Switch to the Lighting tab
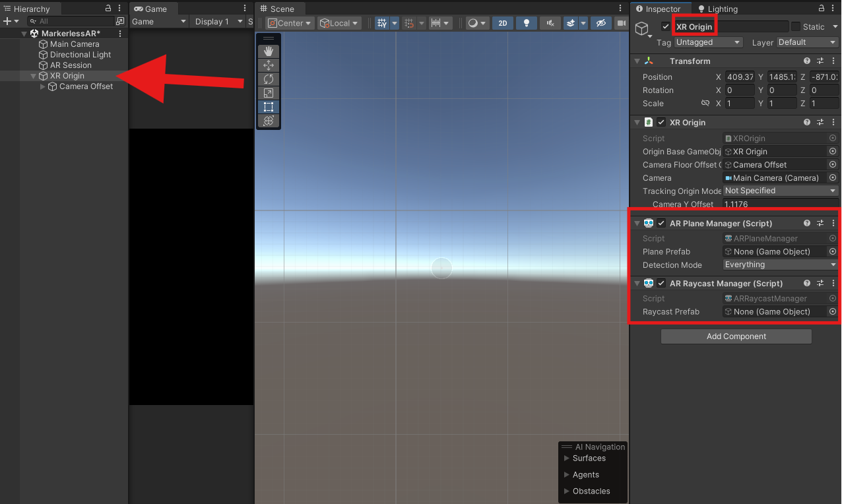 (x=717, y=9)
